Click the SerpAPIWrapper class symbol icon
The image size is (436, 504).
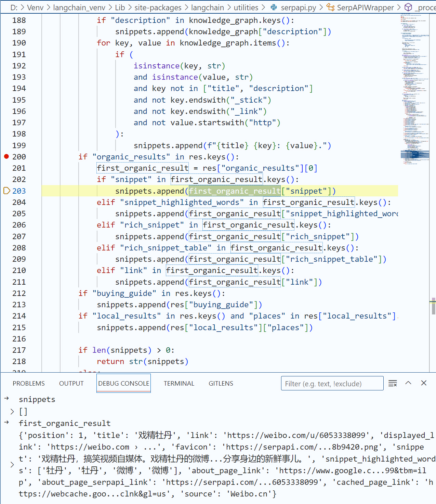330,7
